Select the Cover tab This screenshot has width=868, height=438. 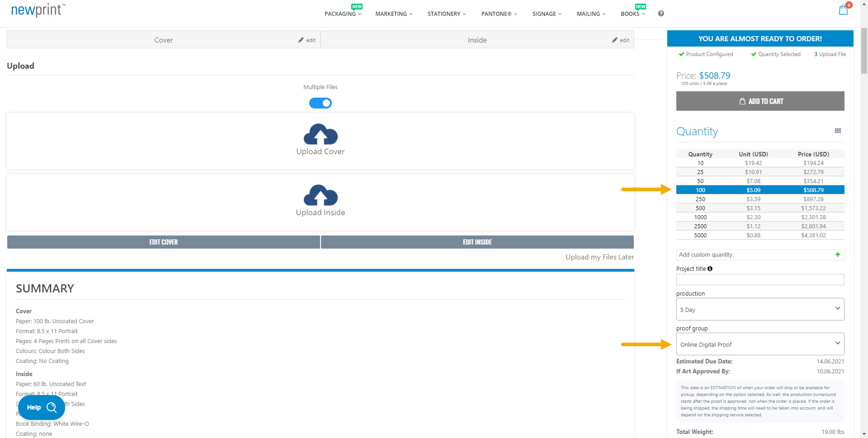(164, 40)
